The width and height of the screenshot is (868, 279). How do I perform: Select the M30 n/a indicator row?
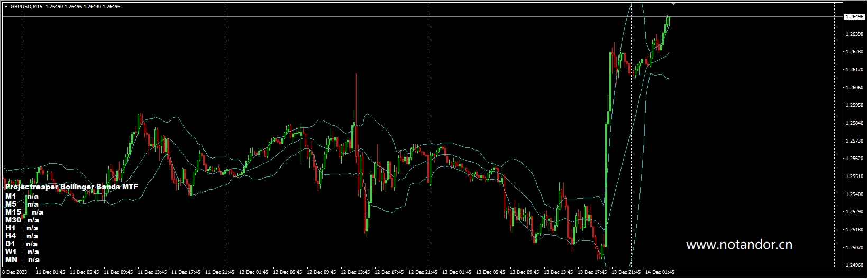[x=22, y=220]
